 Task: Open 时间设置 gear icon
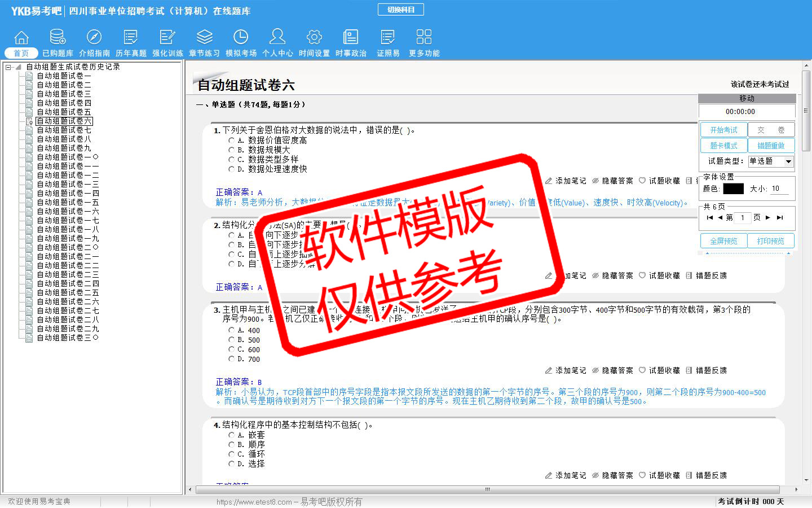314,38
